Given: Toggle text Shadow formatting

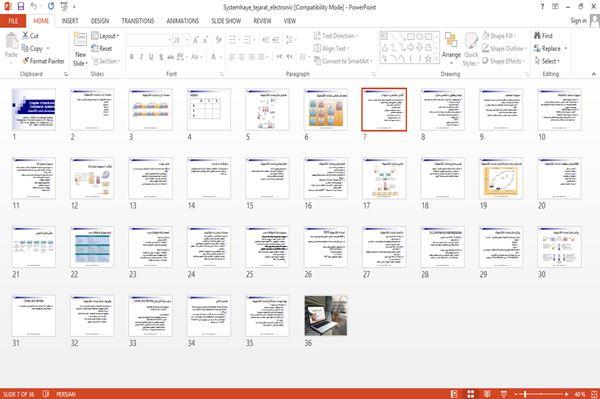Looking at the screenshot, I should click(161, 57).
